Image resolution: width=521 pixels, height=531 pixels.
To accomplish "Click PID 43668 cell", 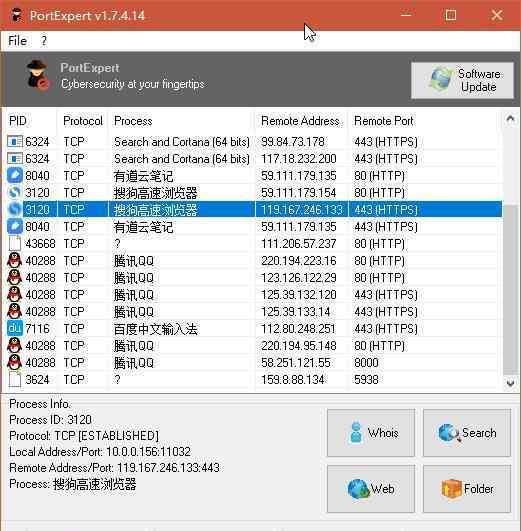I will click(40, 243).
